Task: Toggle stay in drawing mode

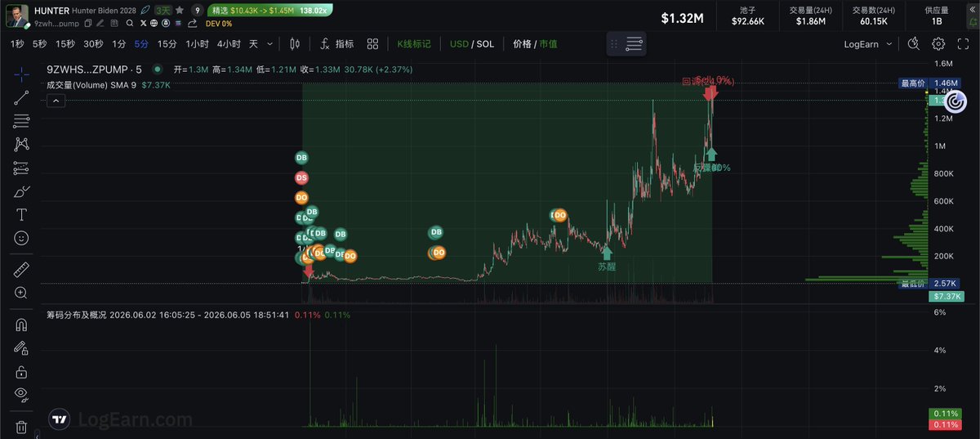Action: click(x=21, y=347)
